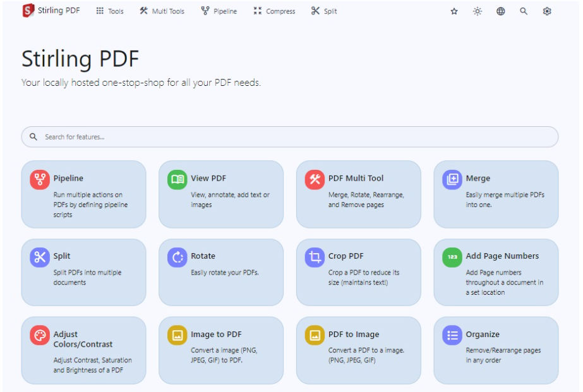The height and width of the screenshot is (392, 583).
Task: Click the Organize card title
Action: point(483,335)
